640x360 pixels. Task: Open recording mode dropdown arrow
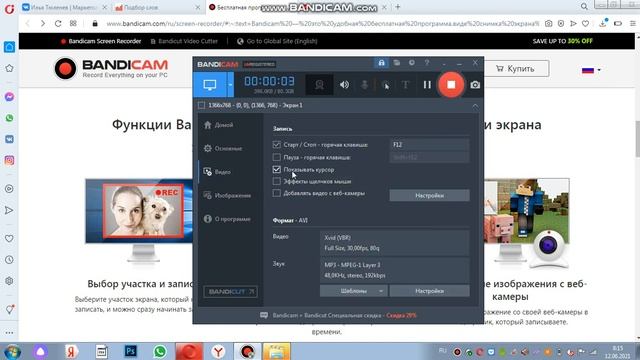(x=230, y=84)
